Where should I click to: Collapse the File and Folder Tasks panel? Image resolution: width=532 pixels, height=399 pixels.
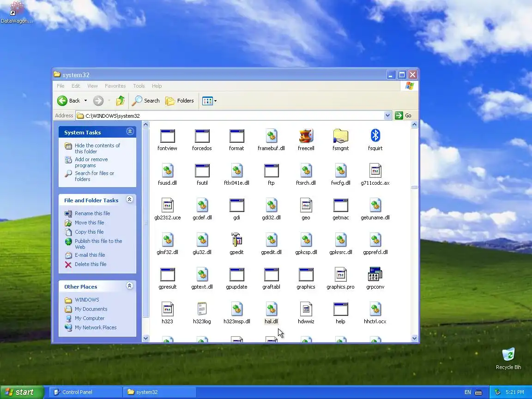[x=129, y=199]
